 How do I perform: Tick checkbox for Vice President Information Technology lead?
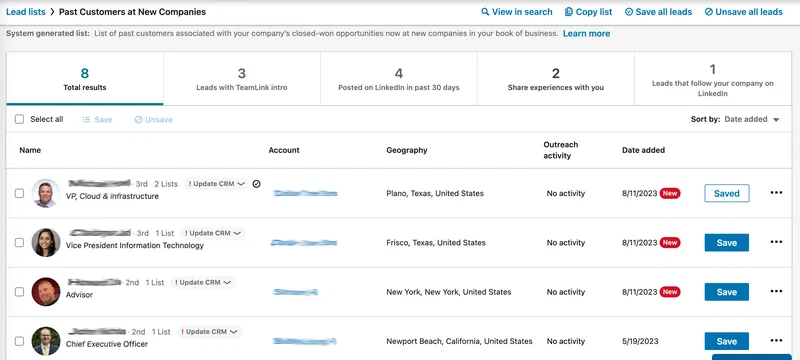click(x=19, y=243)
